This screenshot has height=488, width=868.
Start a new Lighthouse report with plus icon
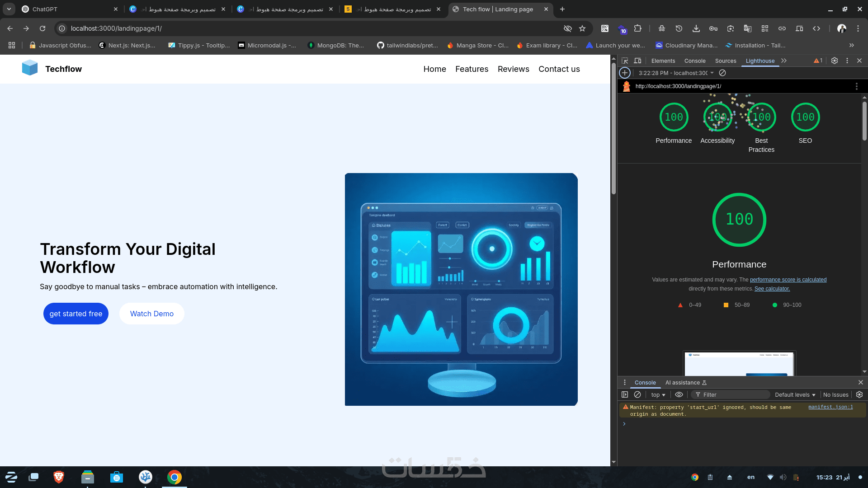625,73
